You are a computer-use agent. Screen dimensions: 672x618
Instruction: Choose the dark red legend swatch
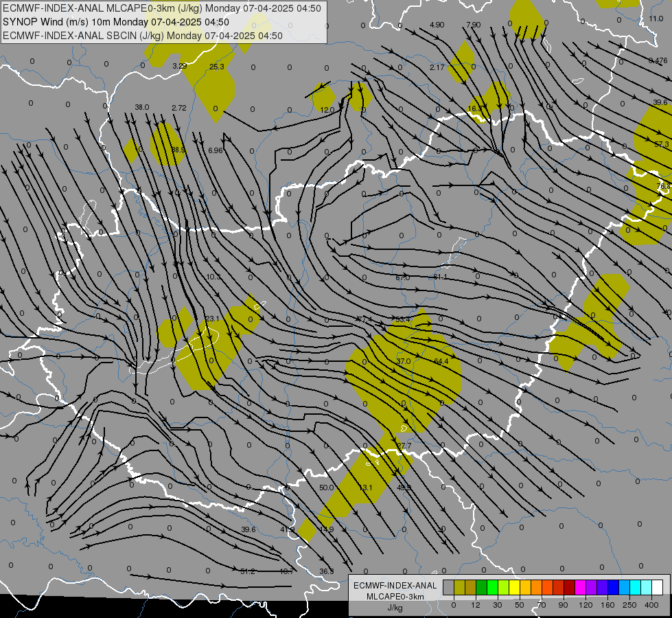pos(569,587)
